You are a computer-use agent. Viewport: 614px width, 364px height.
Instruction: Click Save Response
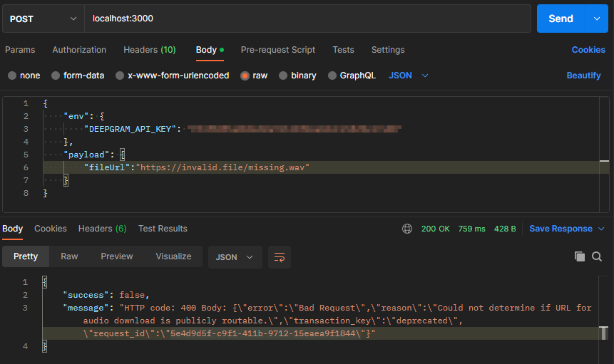(561, 229)
